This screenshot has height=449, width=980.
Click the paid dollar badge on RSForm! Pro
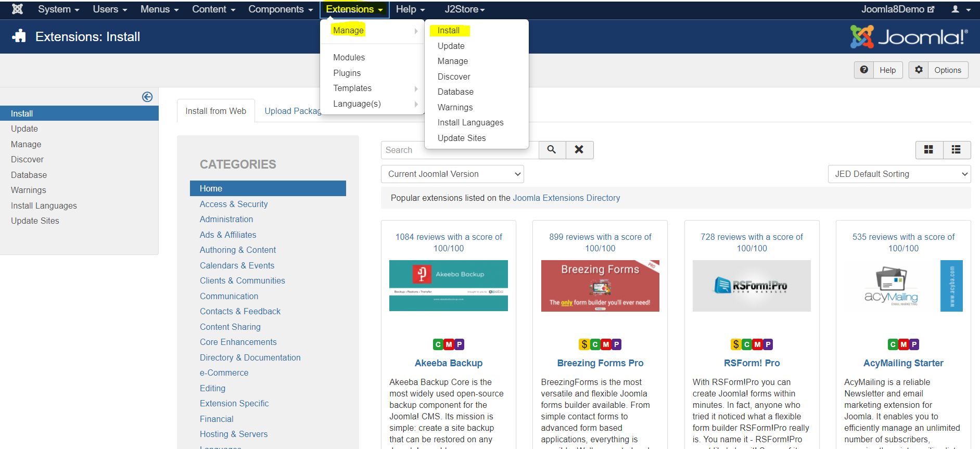[x=736, y=344]
